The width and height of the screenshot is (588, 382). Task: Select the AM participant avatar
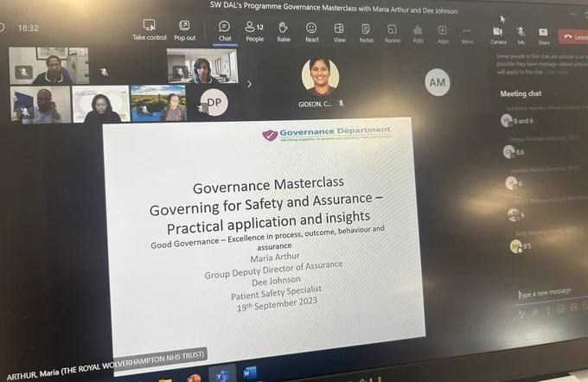tap(438, 82)
